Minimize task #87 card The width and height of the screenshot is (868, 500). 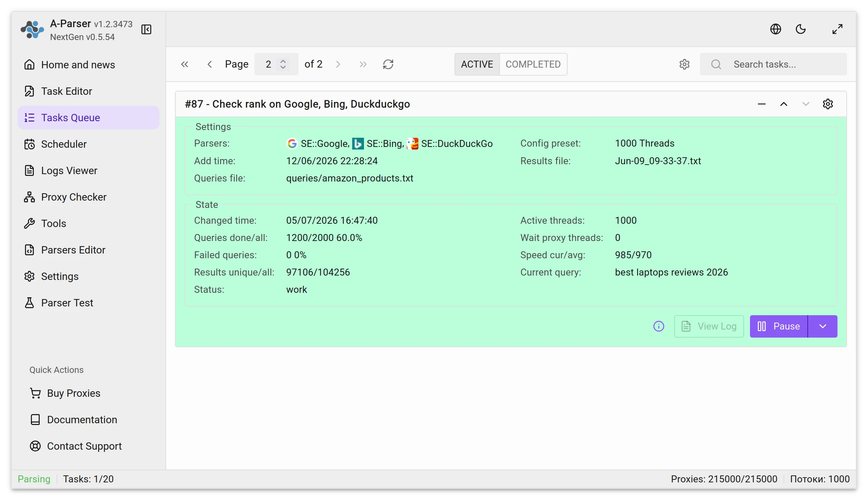pyautogui.click(x=762, y=104)
